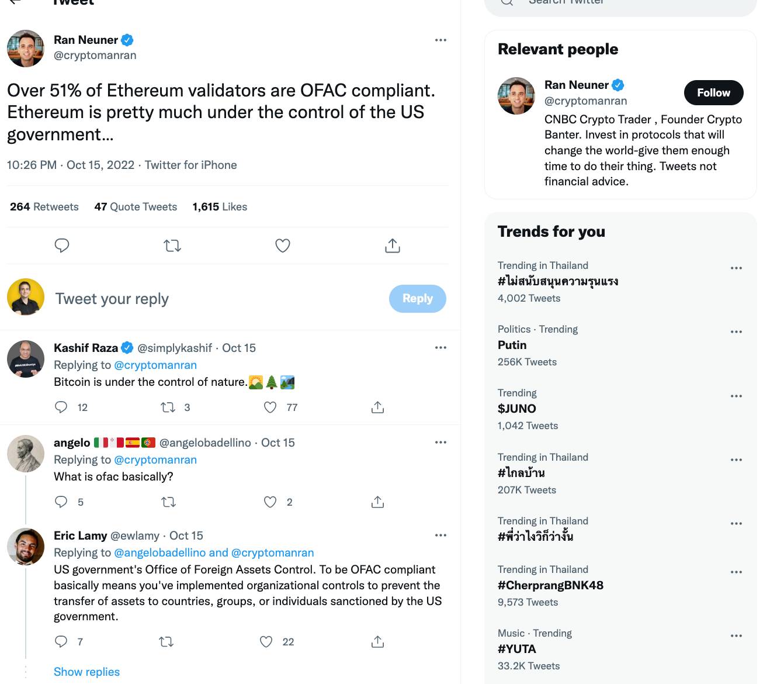This screenshot has width=784, height=684.
Task: Share the main tweet via share icon
Action: point(393,246)
